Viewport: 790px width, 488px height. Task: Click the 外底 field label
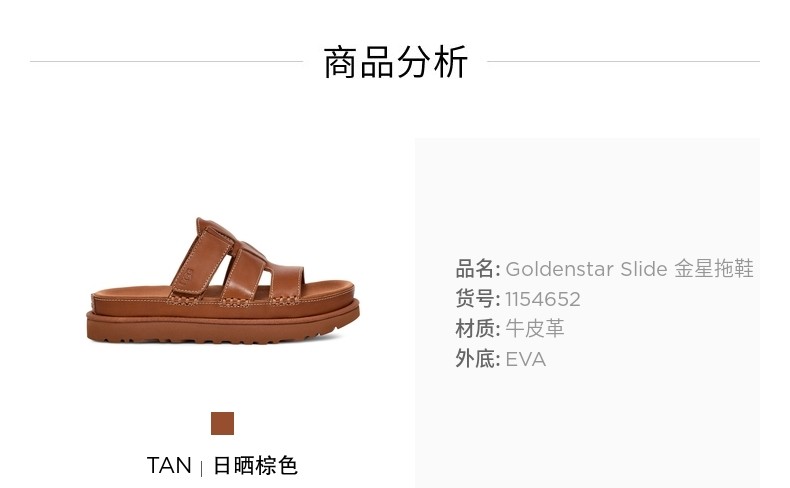point(475,359)
